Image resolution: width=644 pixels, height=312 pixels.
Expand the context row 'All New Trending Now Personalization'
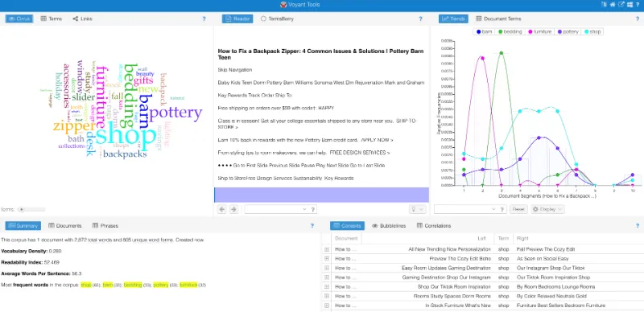(x=327, y=249)
